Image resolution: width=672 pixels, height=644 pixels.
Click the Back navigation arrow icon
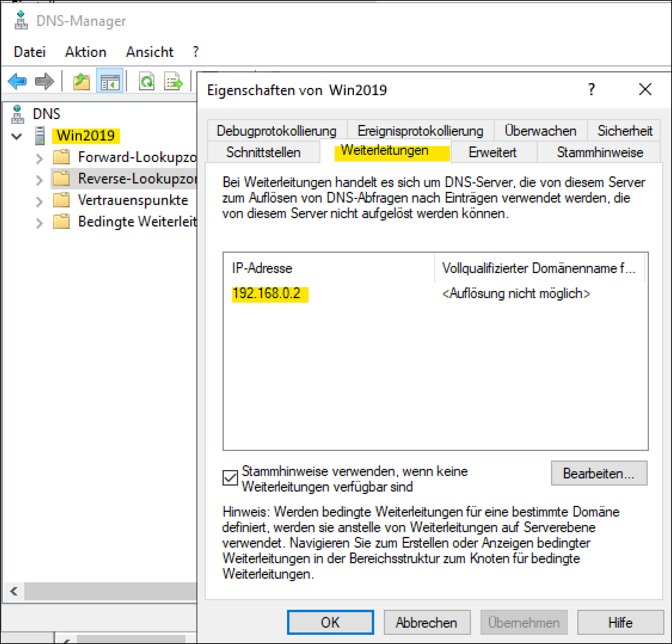point(17,81)
